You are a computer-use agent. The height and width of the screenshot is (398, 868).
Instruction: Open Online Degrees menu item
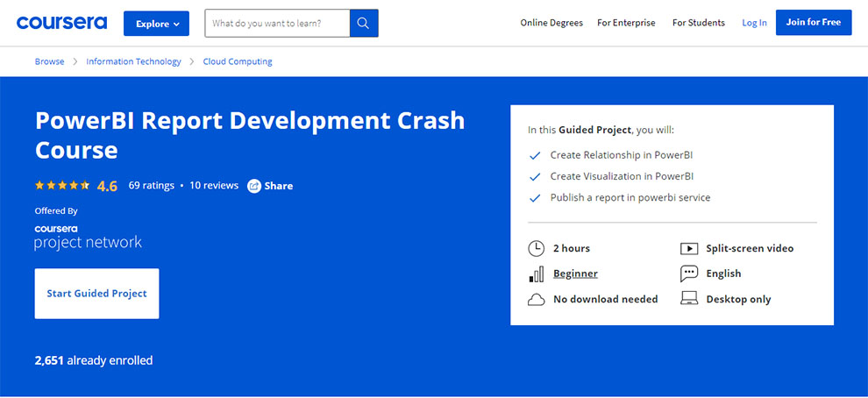tap(551, 23)
